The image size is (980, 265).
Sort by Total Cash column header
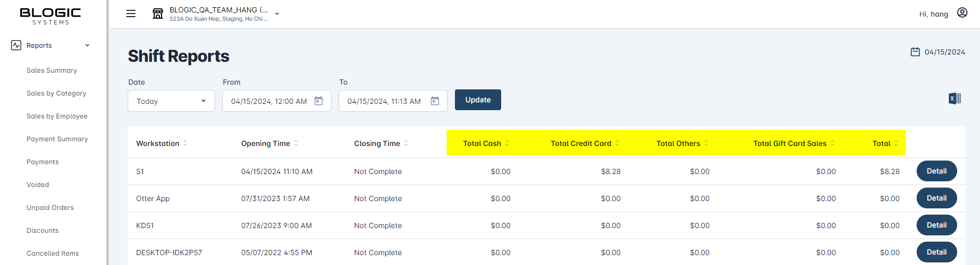click(x=482, y=143)
